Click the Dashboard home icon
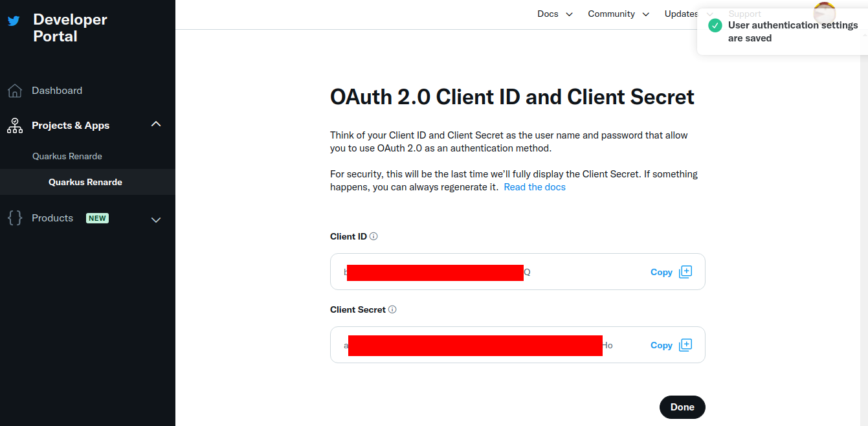Viewport: 868px width, 426px height. click(x=14, y=91)
